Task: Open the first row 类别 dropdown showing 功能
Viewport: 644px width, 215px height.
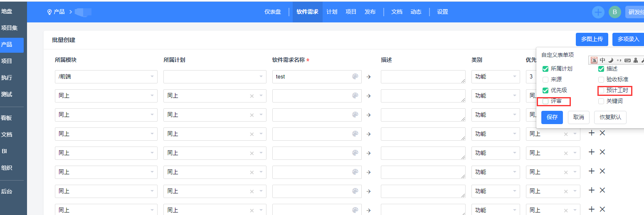Action: coord(496,77)
